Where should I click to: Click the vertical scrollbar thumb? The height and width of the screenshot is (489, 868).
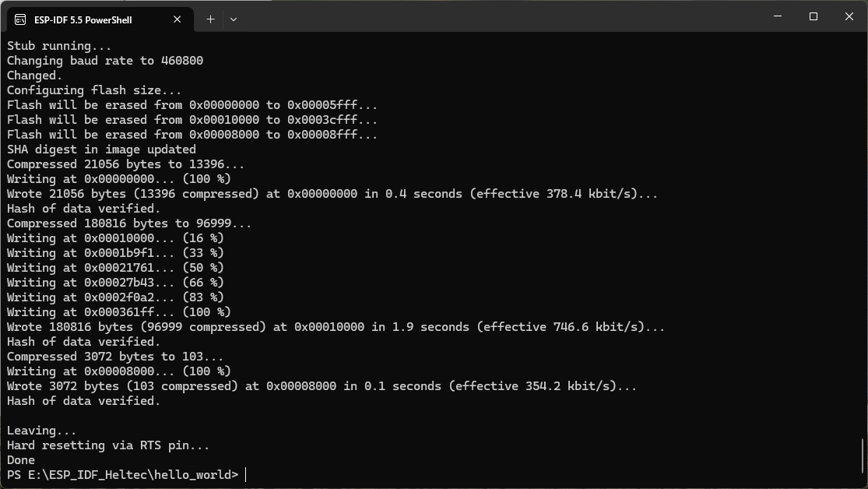(x=863, y=459)
